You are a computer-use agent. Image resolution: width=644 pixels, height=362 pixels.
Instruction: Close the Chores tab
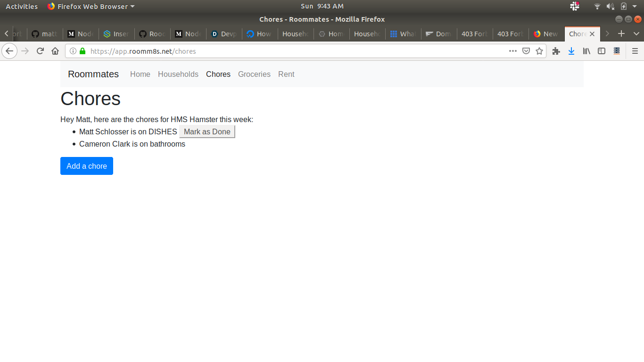point(592,34)
